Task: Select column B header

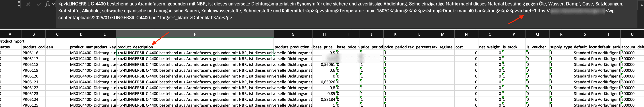Action: [x=34, y=34]
